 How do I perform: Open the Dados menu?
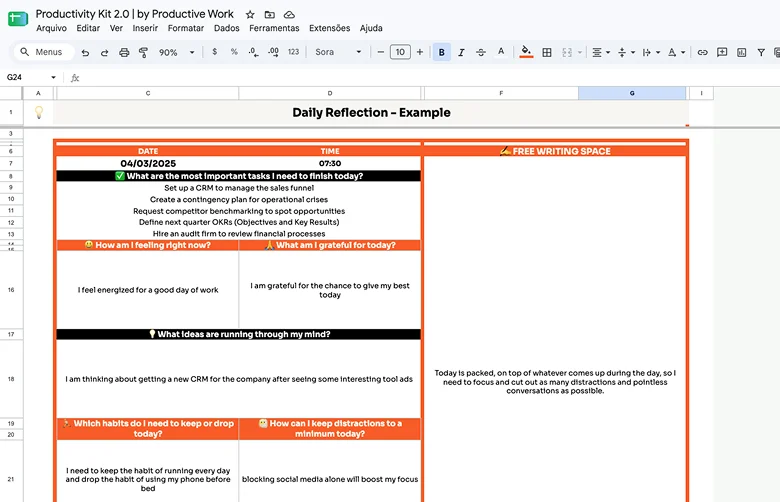point(226,28)
